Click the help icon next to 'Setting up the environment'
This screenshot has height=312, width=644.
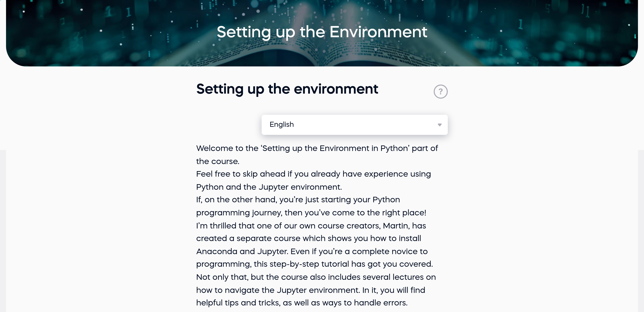click(441, 92)
